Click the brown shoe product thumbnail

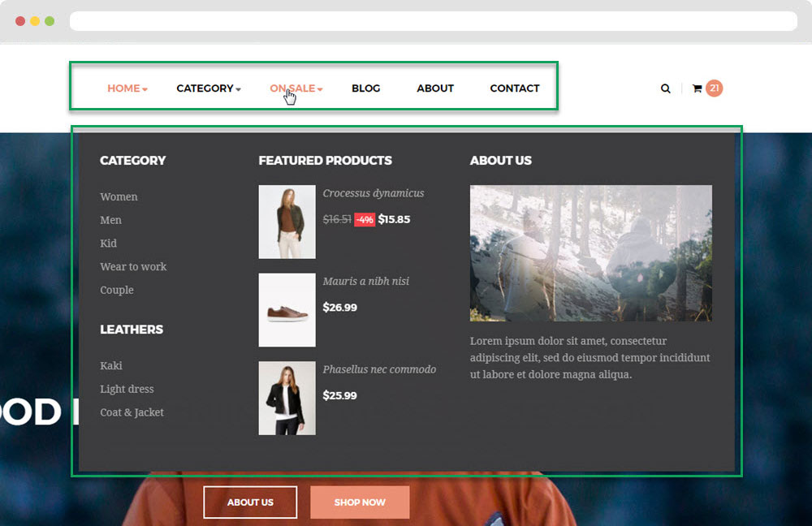click(287, 309)
